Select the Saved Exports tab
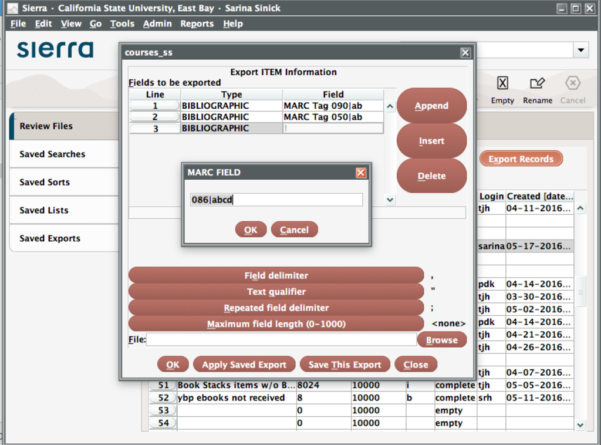 coord(50,239)
